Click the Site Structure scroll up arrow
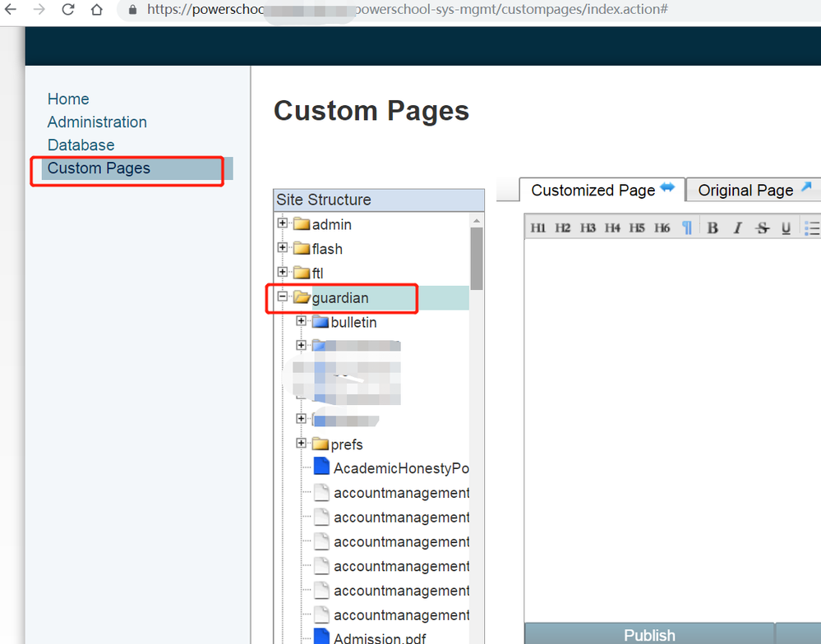821x644 pixels. pos(477,220)
